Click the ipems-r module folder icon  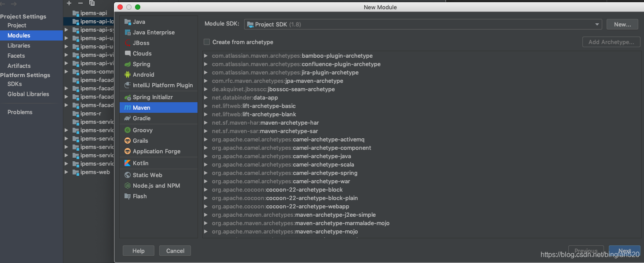point(76,113)
